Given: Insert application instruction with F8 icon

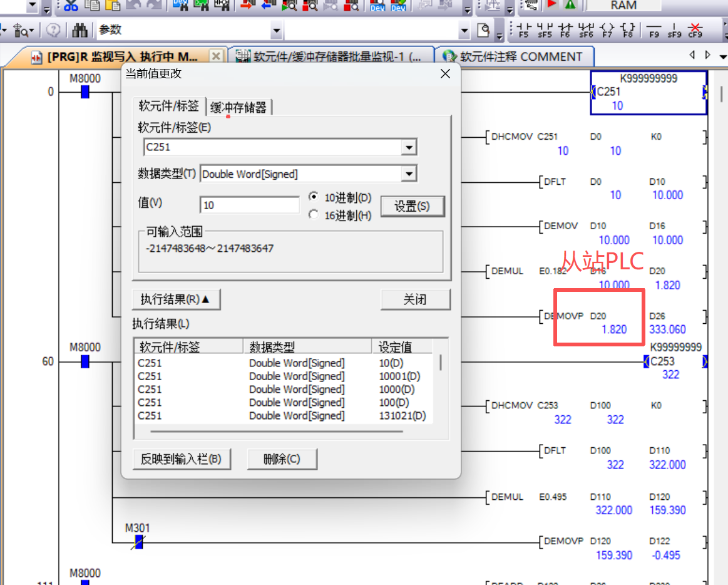Looking at the screenshot, I should click(628, 29).
